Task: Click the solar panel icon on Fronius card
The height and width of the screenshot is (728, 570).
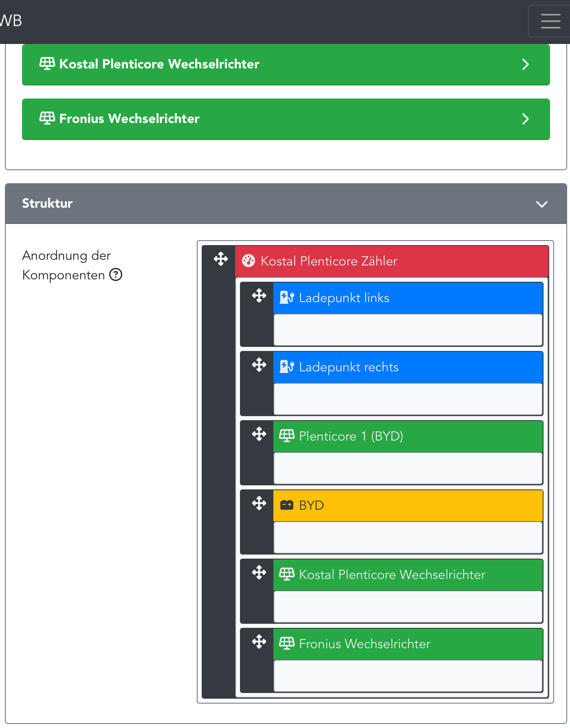Action: pos(47,118)
